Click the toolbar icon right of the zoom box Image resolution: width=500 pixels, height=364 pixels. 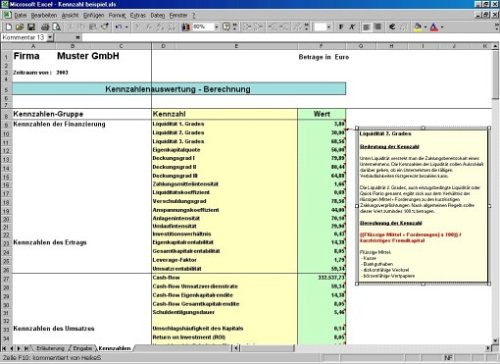coord(226,27)
